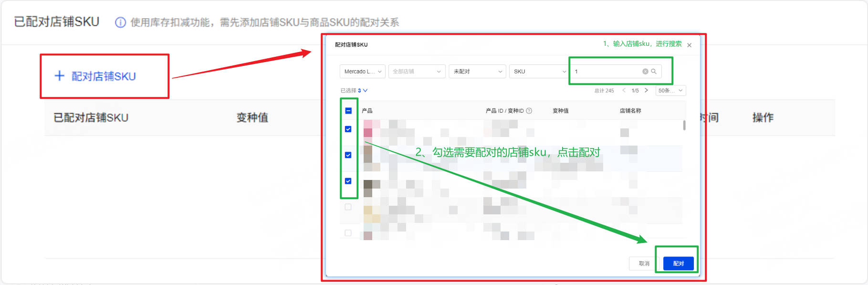Uncheck the third product row checkbox
This screenshot has width=868, height=285.
348,181
